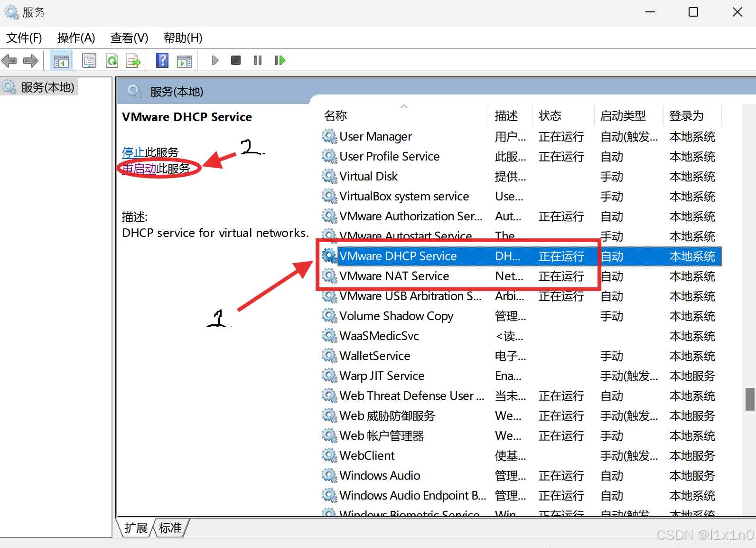Sort by the 登录为 column header

click(692, 116)
